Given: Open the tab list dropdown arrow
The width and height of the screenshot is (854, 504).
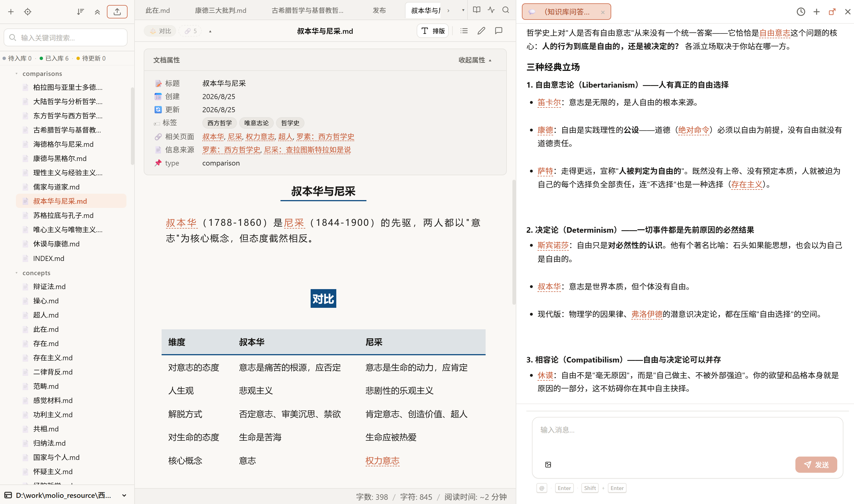Looking at the screenshot, I should (463, 10).
